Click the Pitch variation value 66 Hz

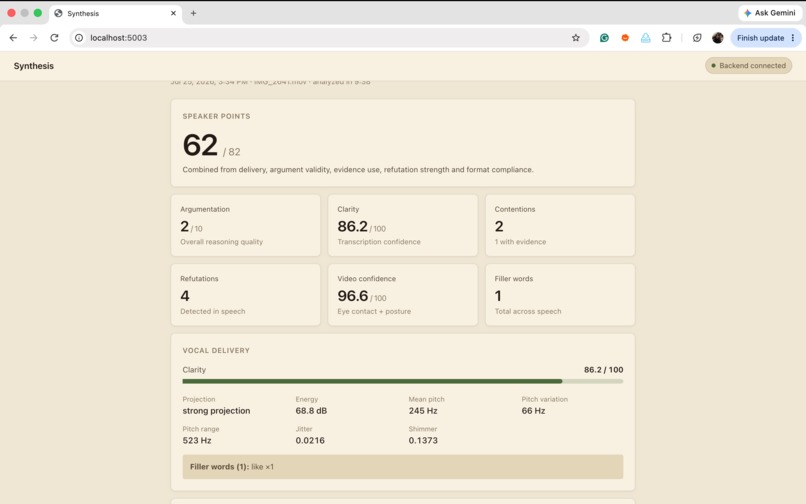coord(533,410)
